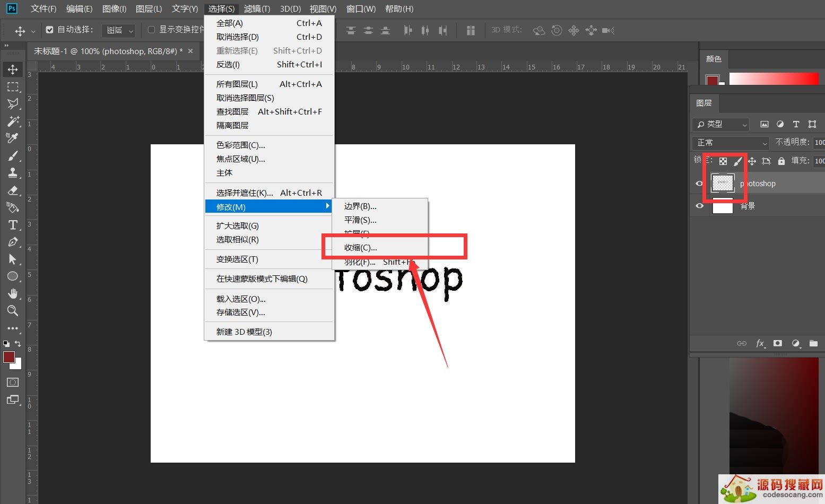Open the Edit Toolbar three-dots button
Screen dimensions: 825x504
click(x=13, y=328)
